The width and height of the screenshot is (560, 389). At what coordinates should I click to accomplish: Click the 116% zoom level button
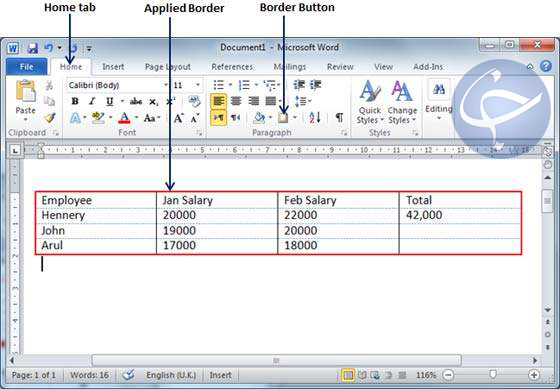pos(425,375)
